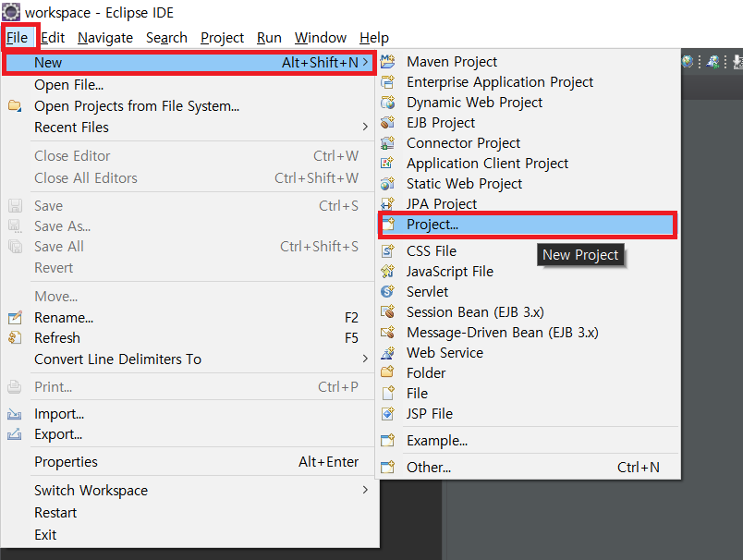Click the Web Service icon
The height and width of the screenshot is (560, 743).
(x=387, y=352)
